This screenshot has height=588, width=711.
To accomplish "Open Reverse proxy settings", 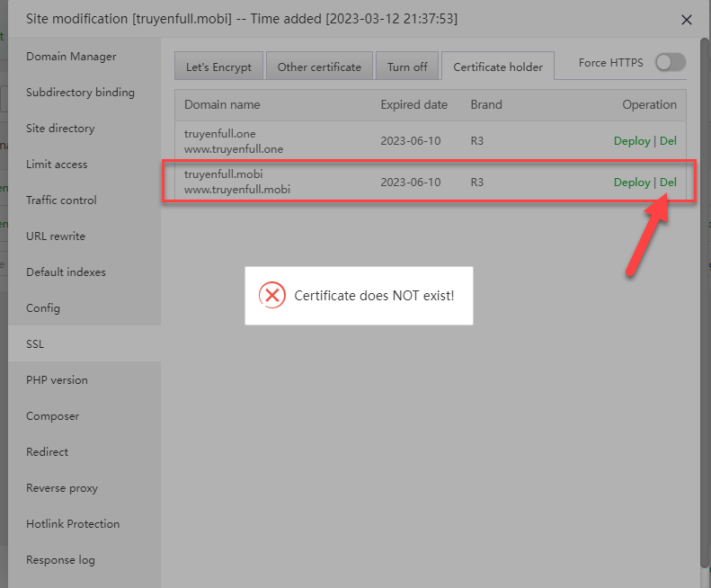I will click(62, 488).
